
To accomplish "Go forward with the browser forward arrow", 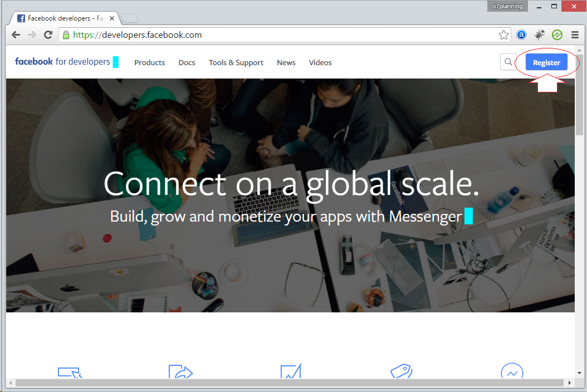I will coord(32,35).
